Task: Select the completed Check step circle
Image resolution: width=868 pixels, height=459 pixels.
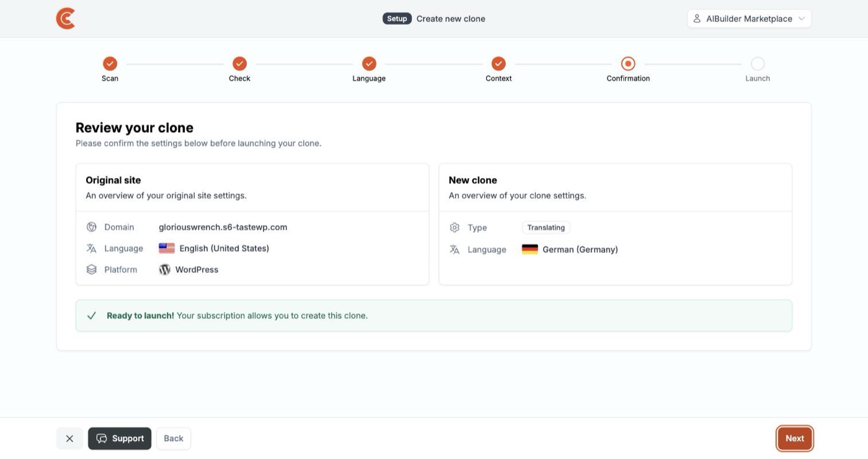Action: (239, 63)
